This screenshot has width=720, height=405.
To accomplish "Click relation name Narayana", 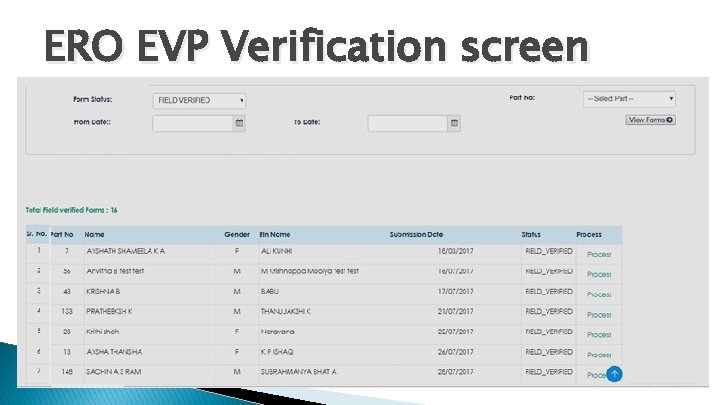I will pos(277,332).
